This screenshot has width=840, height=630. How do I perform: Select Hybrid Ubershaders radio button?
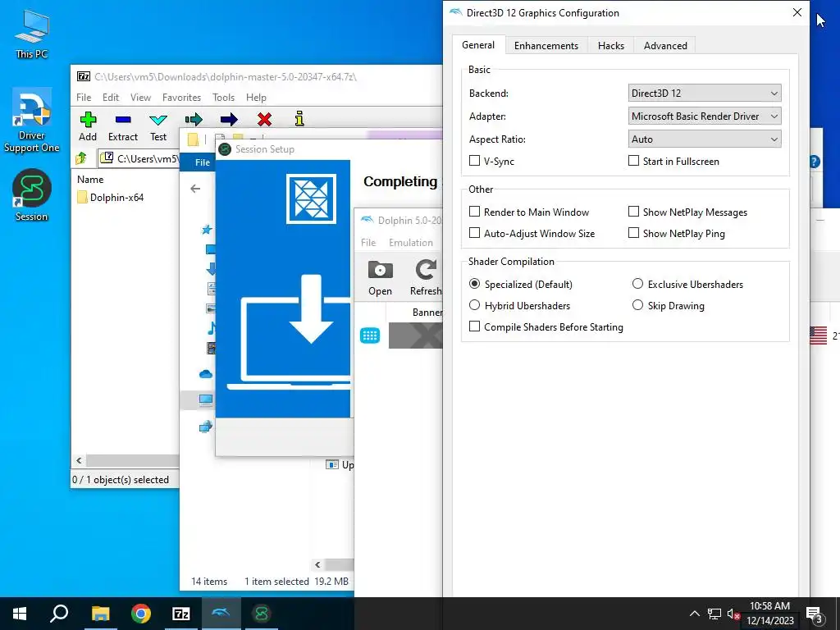click(474, 305)
